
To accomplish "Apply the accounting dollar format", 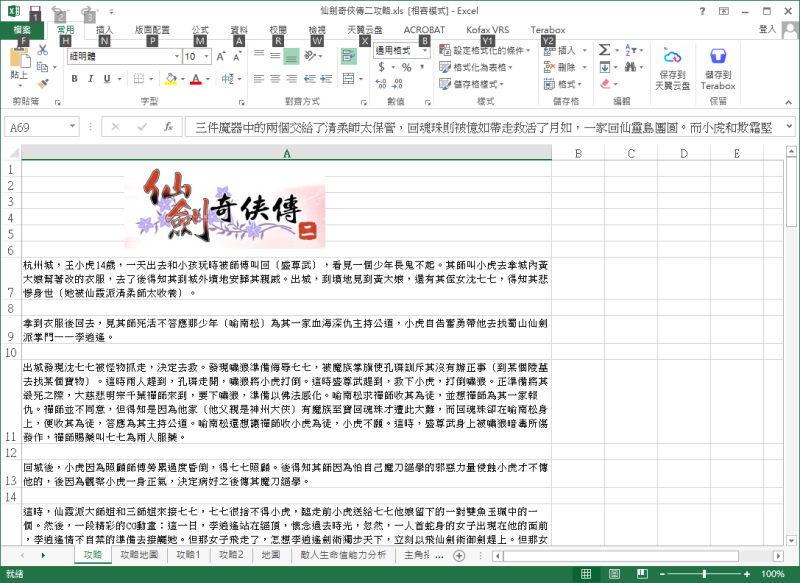I will click(x=382, y=67).
